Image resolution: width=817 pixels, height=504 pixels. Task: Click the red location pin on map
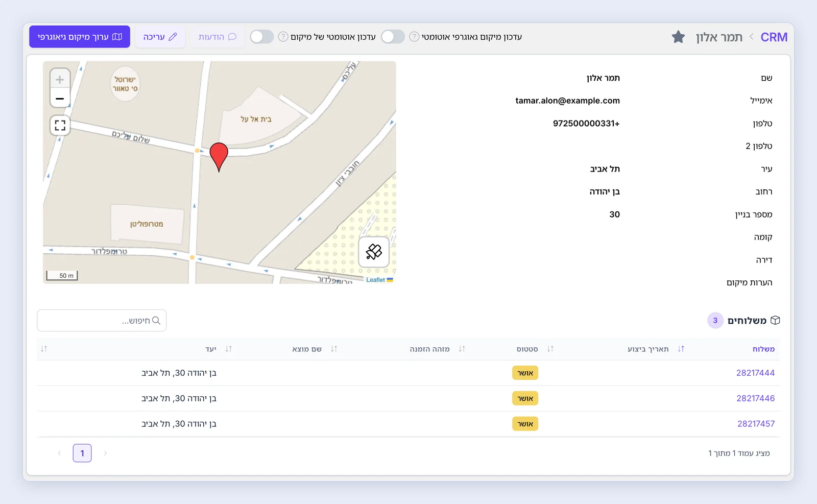(x=219, y=157)
